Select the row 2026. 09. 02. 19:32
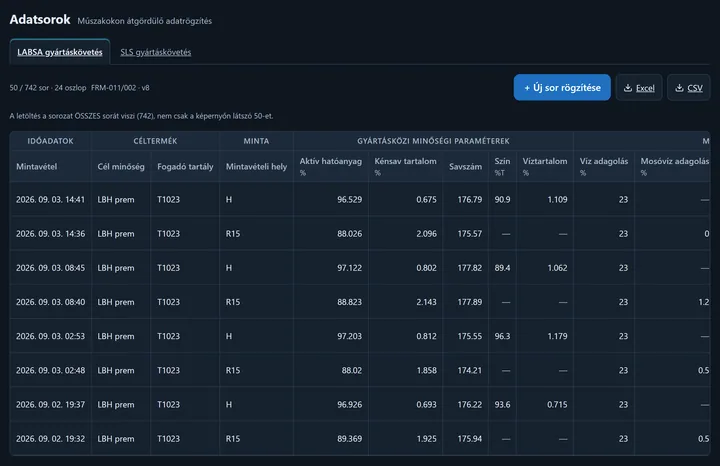This screenshot has width=720, height=466. pos(360,438)
